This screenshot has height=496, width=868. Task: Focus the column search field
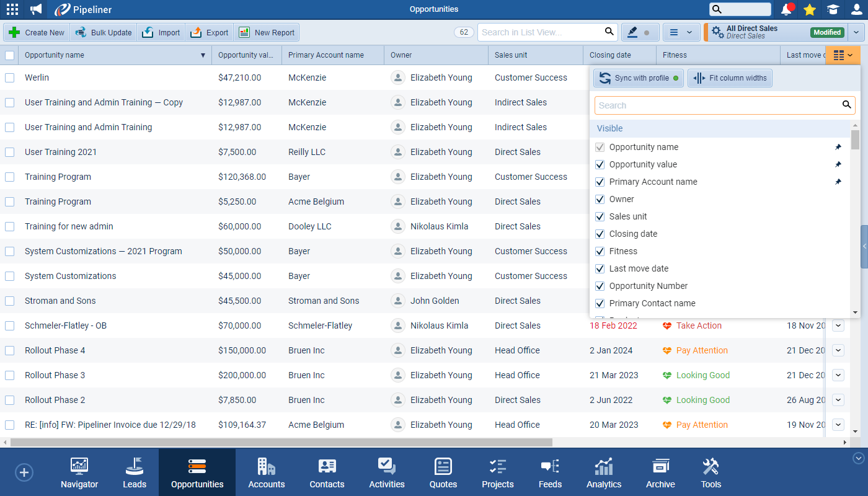pos(718,105)
